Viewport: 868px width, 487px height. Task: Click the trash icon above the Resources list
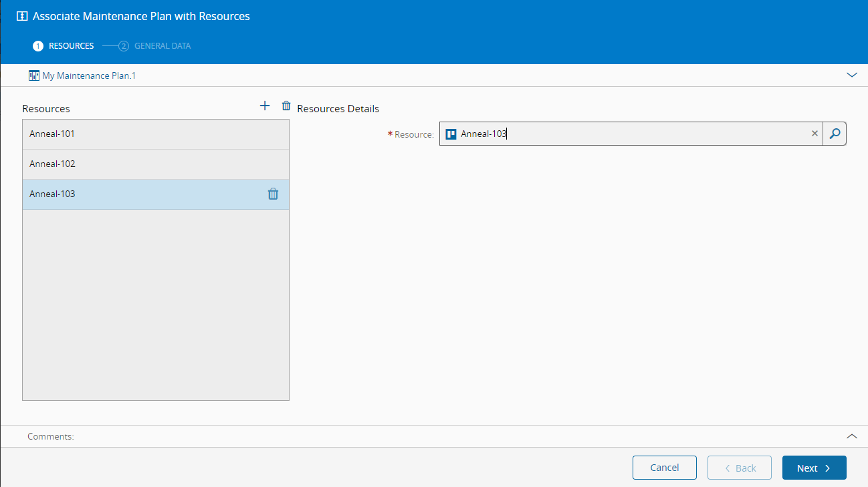286,106
